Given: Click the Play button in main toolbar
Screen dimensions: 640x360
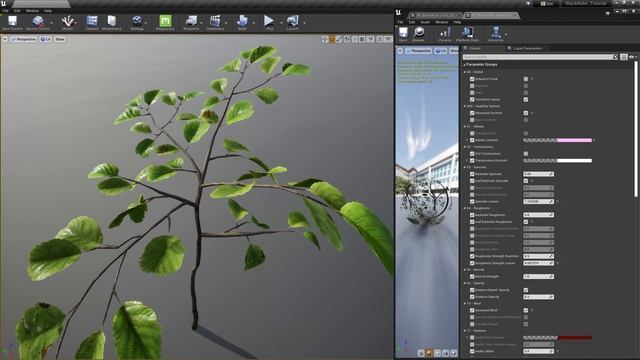Looking at the screenshot, I should coord(269,22).
